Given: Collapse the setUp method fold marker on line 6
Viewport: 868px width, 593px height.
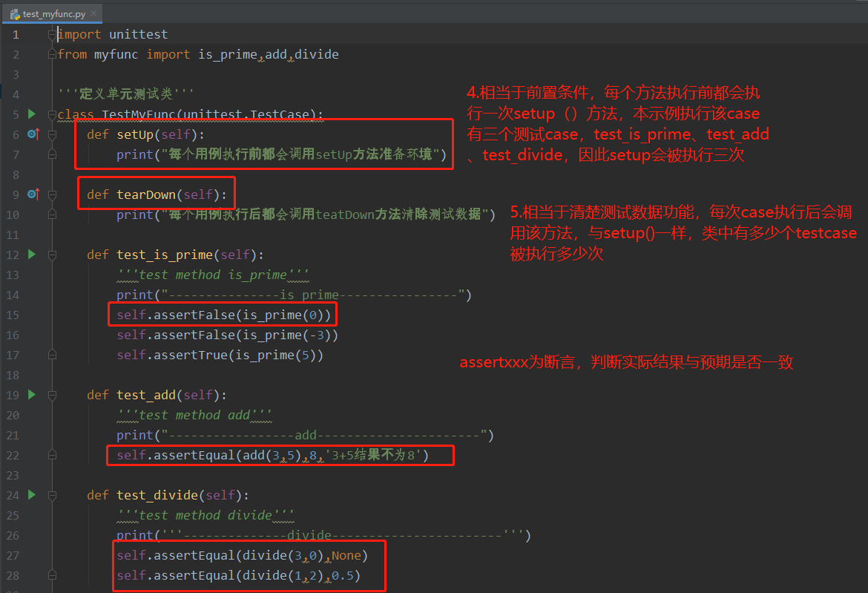Looking at the screenshot, I should tap(52, 134).
